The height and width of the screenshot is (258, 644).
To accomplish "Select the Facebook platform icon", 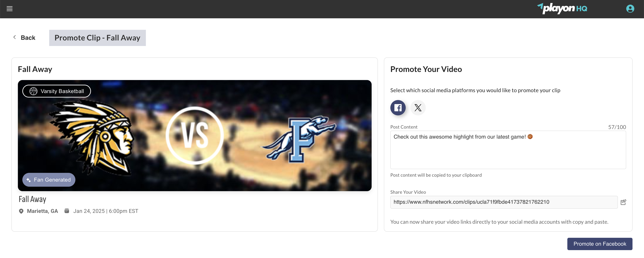I will click(398, 108).
